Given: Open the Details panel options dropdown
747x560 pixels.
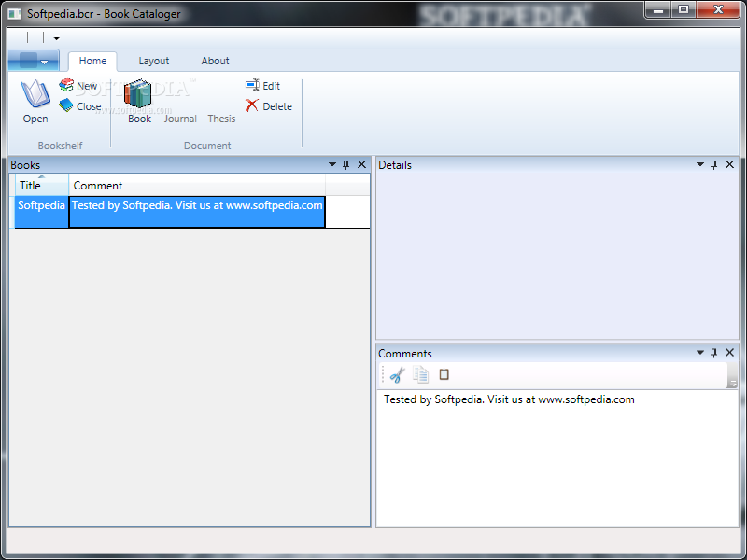Looking at the screenshot, I should tap(699, 164).
